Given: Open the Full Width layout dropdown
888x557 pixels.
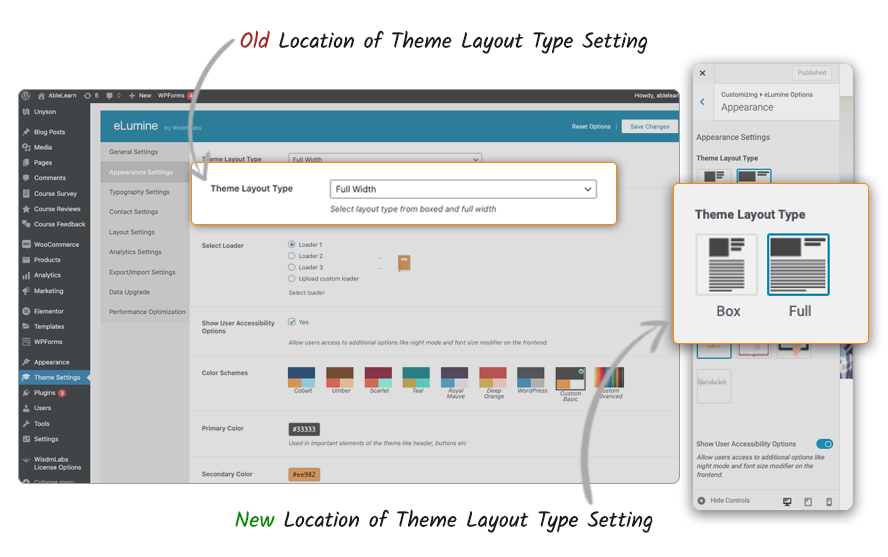Looking at the screenshot, I should (x=463, y=189).
